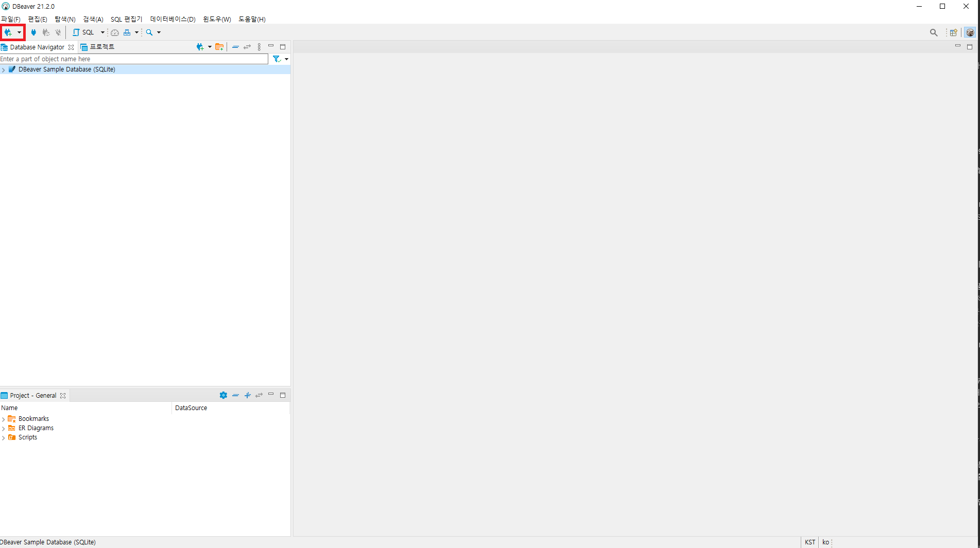This screenshot has height=548, width=980.
Task: Select the Bookmarks folder
Action: pos(33,419)
